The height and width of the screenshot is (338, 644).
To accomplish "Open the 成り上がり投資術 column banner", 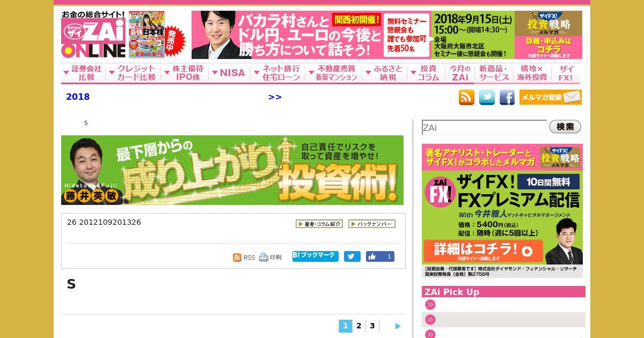I will (232, 170).
